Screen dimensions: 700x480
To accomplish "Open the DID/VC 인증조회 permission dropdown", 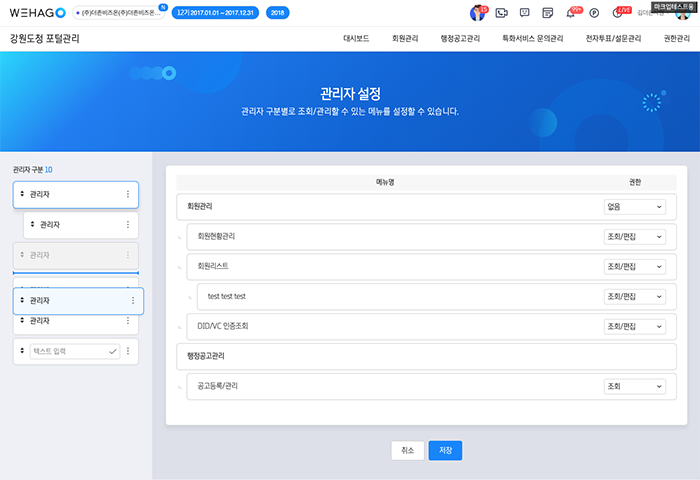I will point(634,326).
